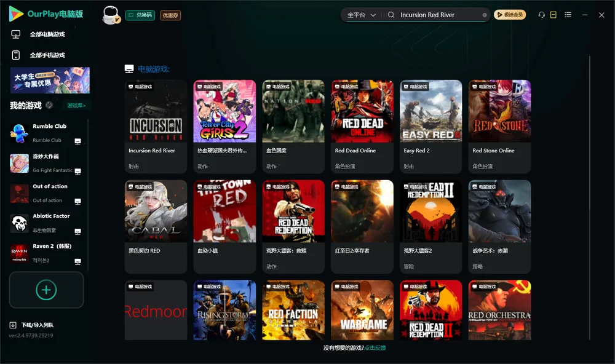Screen dimensions: 615x364
Task: Open the Wargame game card
Action: pyautogui.click(x=362, y=310)
